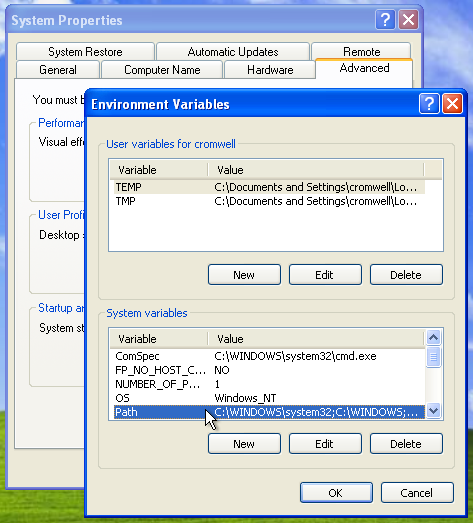The image size is (473, 523).
Task: Confirm with the OK button
Action: click(336, 493)
